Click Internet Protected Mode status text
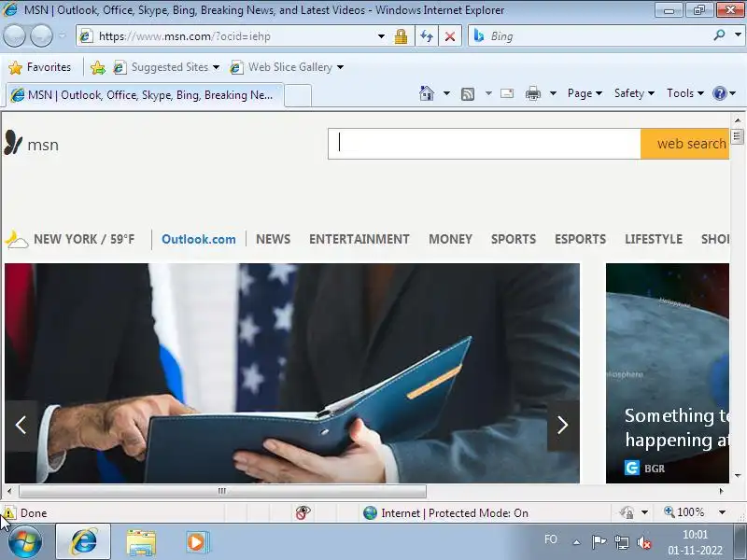This screenshot has height=560, width=747. point(455,512)
